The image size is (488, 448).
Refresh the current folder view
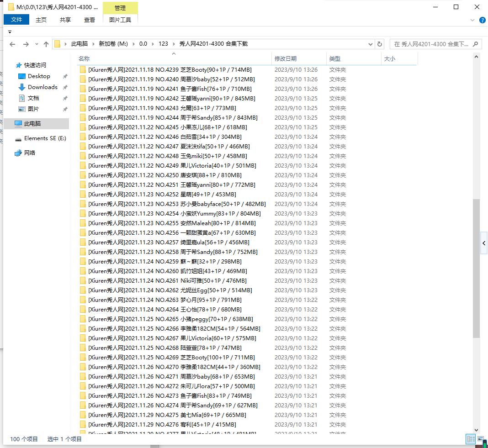click(x=380, y=44)
